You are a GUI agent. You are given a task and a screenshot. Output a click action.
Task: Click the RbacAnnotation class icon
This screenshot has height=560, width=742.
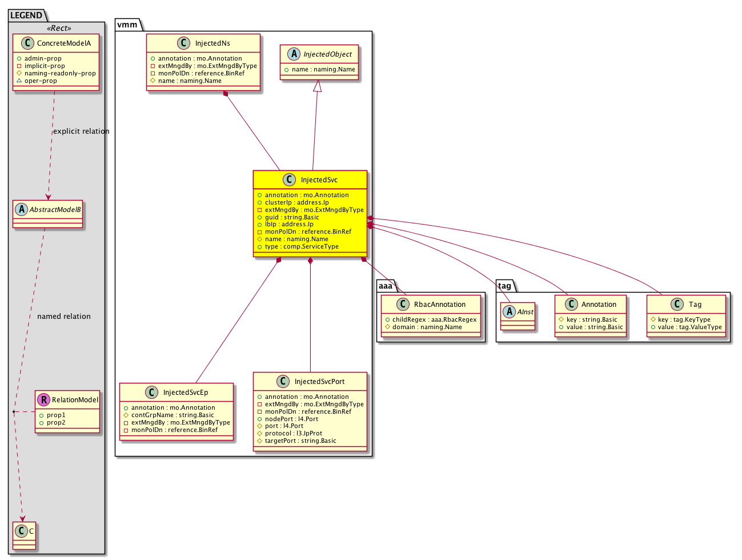tap(403, 305)
